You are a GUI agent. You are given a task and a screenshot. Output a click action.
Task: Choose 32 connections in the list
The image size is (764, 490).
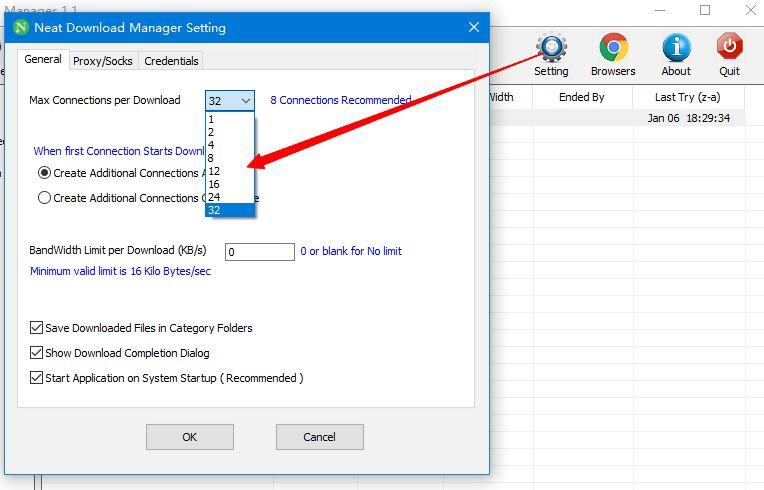point(230,210)
